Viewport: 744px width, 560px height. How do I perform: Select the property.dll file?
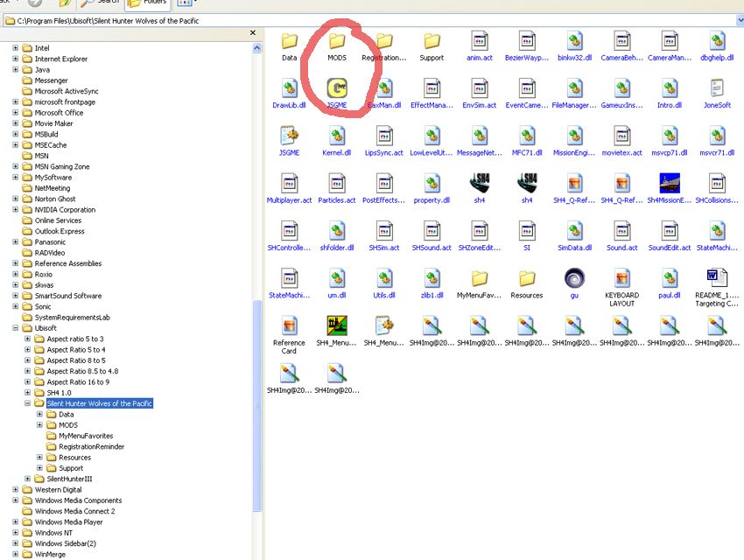432,184
